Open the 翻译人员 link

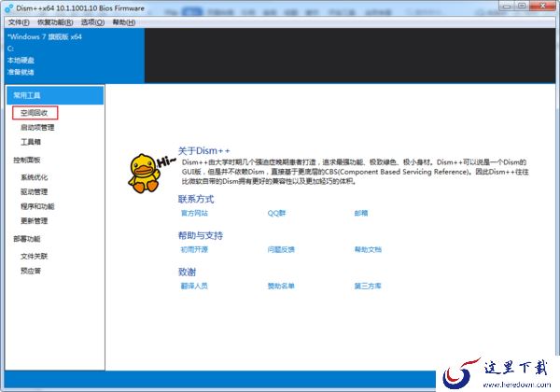tap(194, 286)
